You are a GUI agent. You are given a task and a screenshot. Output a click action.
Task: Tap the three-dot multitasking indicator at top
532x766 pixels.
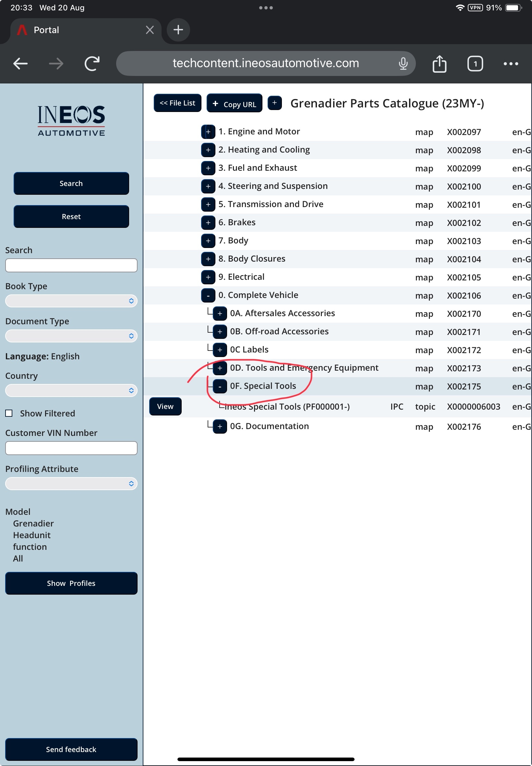click(266, 8)
